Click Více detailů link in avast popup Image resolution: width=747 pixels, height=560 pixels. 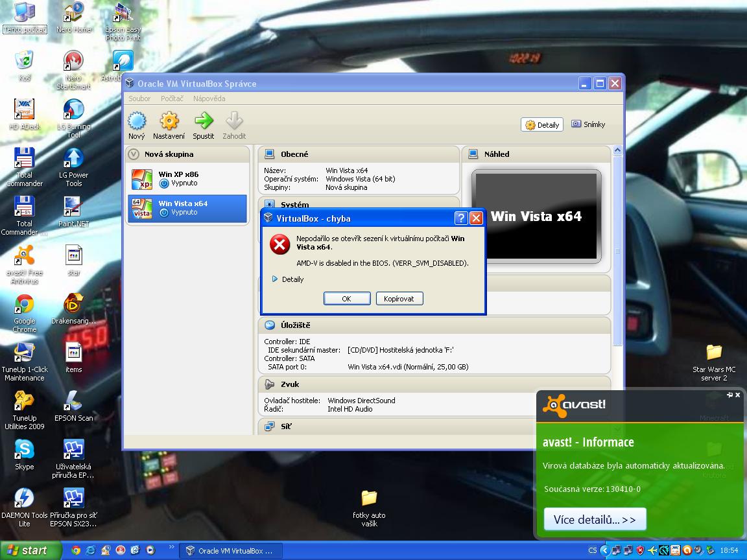click(x=595, y=519)
